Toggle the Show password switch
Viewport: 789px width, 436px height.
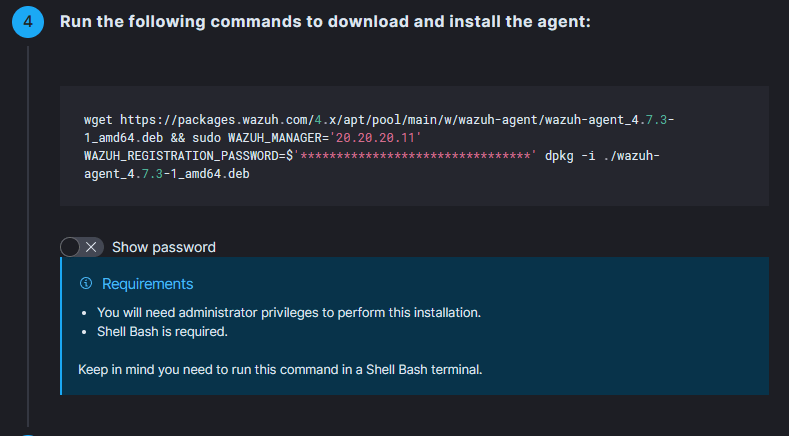click(81, 247)
